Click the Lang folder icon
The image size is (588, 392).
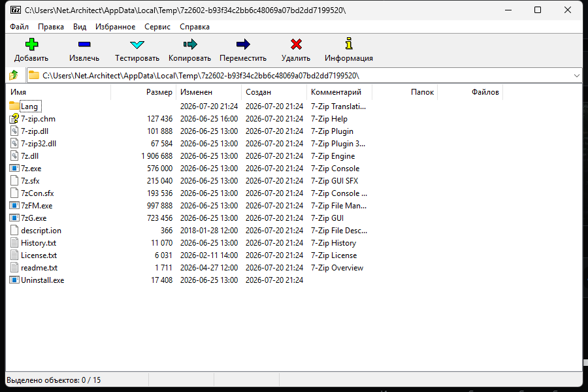pyautogui.click(x=14, y=106)
